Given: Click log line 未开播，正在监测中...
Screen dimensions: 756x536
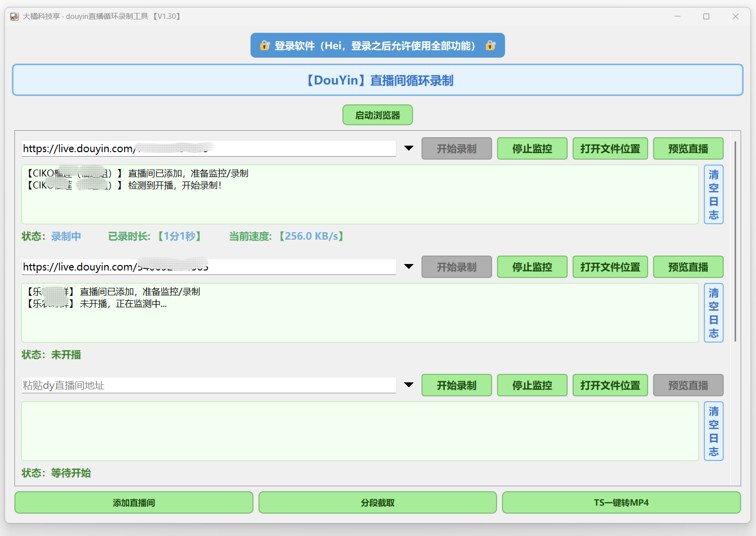Looking at the screenshot, I should [123, 304].
